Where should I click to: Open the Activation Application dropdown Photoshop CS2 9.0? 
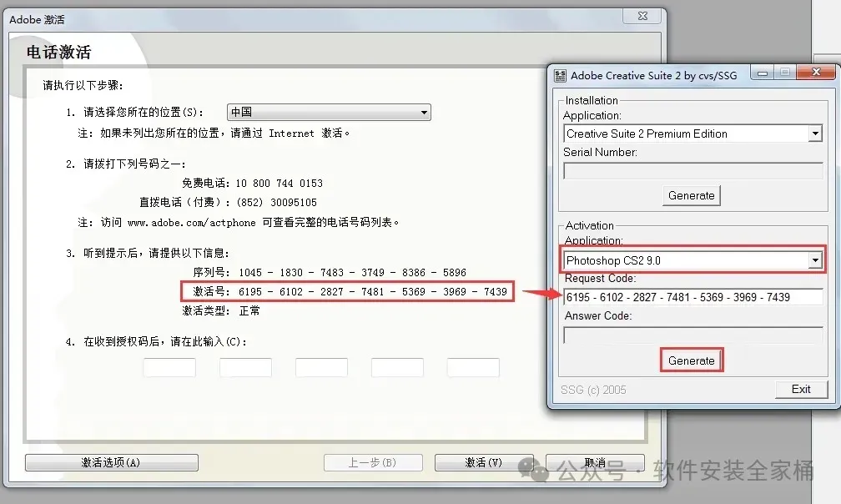(x=692, y=260)
